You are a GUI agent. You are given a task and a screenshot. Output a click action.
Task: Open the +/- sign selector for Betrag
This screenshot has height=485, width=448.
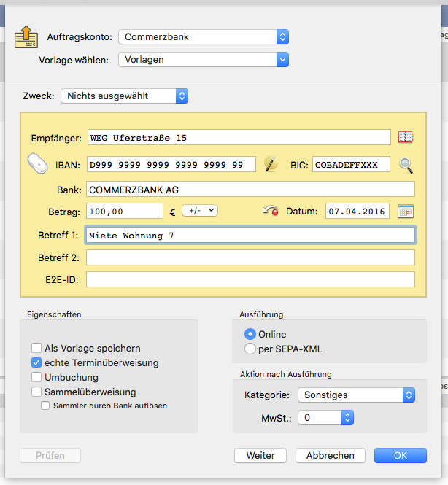[x=200, y=210]
